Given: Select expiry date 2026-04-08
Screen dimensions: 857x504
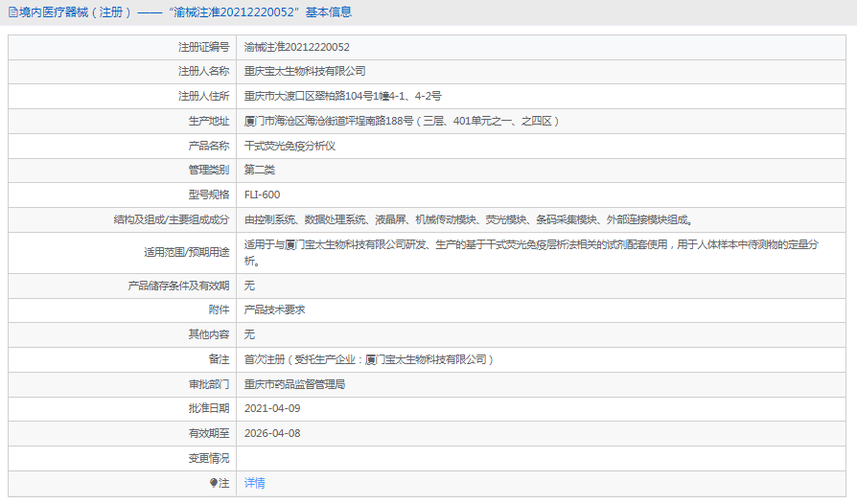Looking at the screenshot, I should pos(272,433).
